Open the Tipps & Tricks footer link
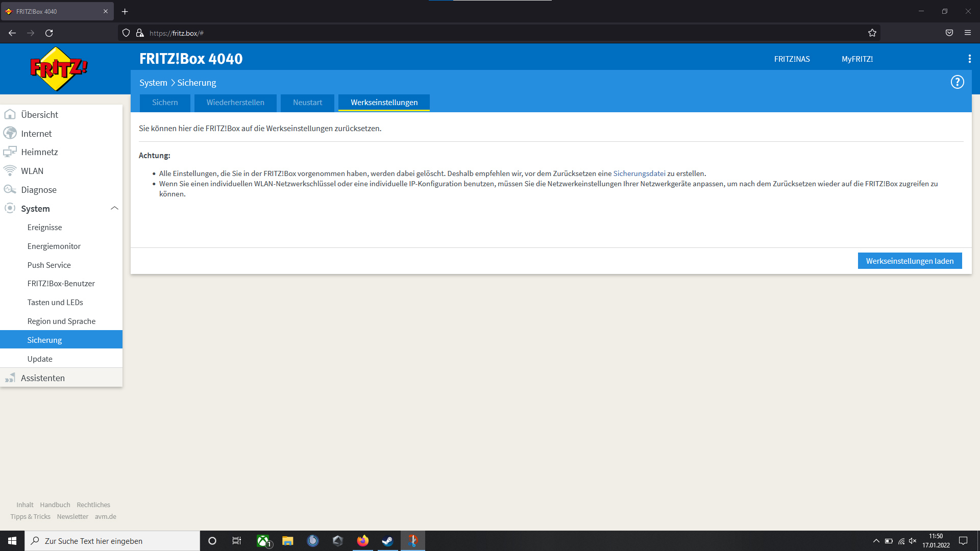 [x=30, y=516]
